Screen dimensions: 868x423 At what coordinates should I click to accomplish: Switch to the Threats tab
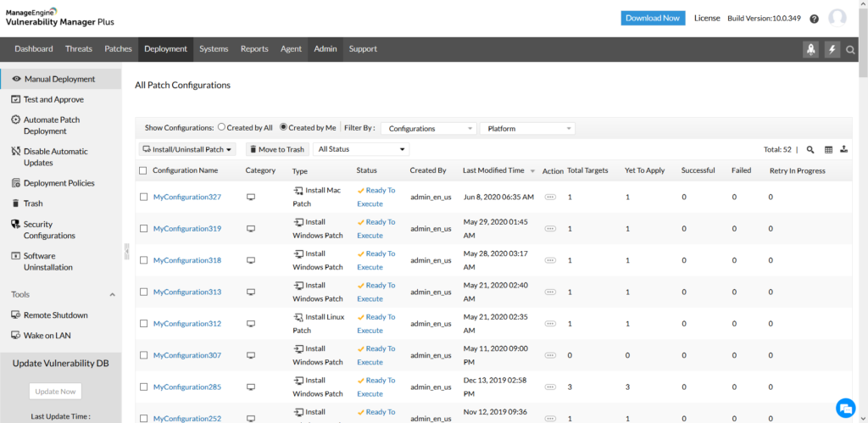(x=79, y=49)
